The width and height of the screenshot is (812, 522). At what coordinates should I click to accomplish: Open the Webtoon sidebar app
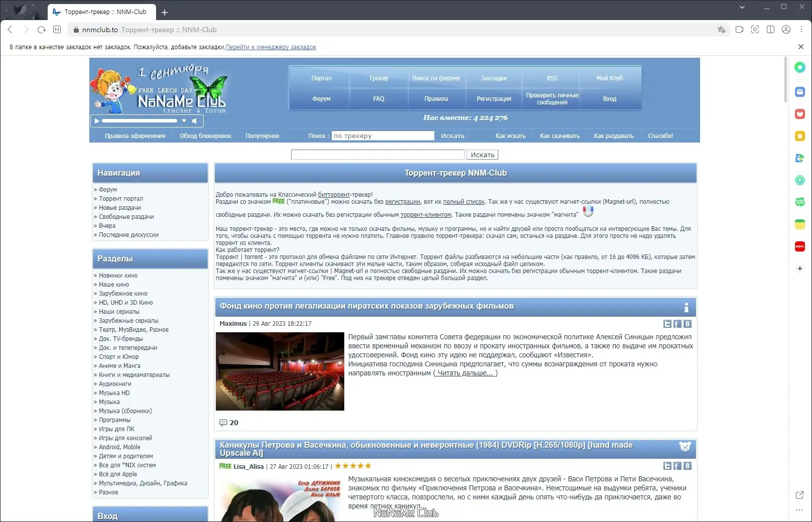[800, 202]
